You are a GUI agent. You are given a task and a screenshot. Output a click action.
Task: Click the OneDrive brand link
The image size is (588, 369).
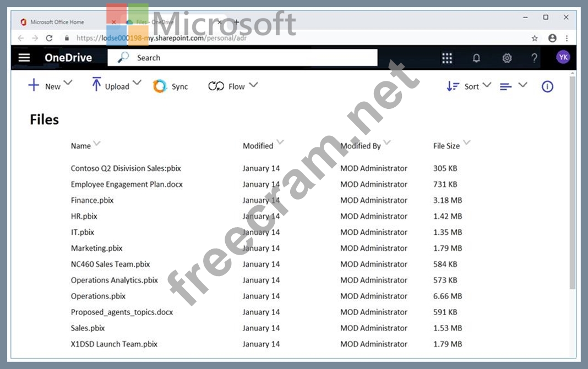coord(68,57)
